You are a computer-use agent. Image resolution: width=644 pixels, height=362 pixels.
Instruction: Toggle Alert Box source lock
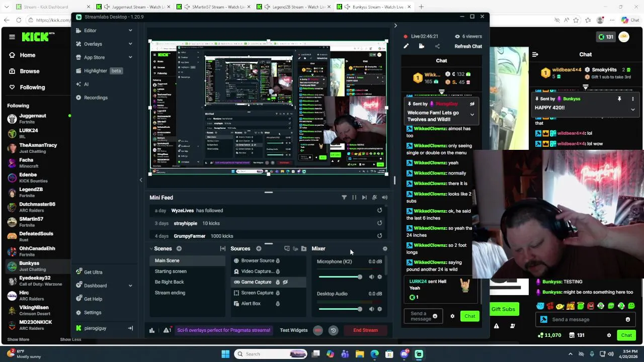tap(277, 304)
